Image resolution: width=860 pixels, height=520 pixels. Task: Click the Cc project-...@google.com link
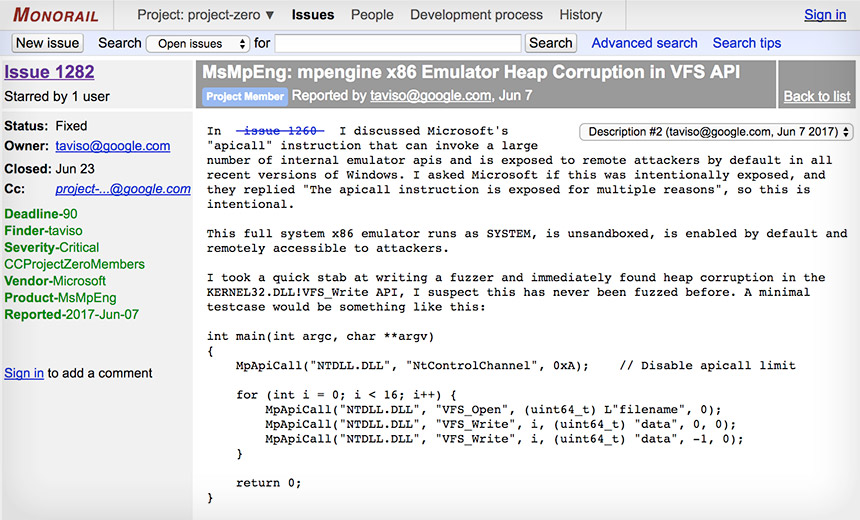(123, 189)
